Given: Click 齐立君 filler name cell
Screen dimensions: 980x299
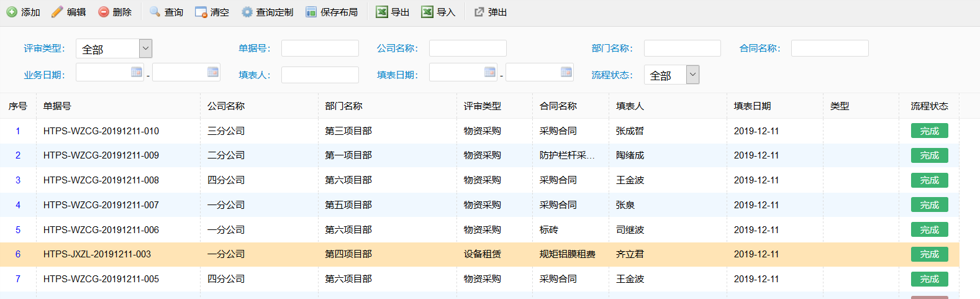Looking at the screenshot, I should click(630, 254).
